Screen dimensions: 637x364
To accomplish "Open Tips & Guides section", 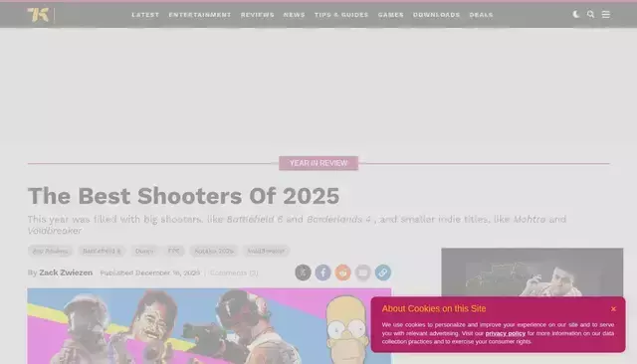I will coord(341,15).
